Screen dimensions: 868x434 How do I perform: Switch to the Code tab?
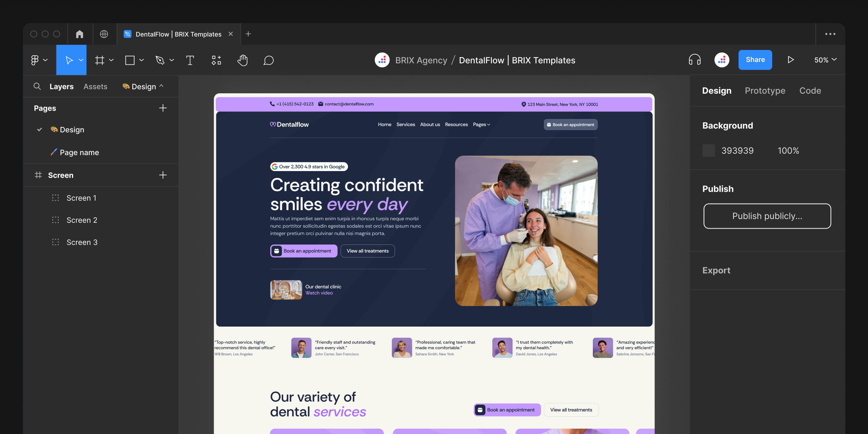[810, 90]
